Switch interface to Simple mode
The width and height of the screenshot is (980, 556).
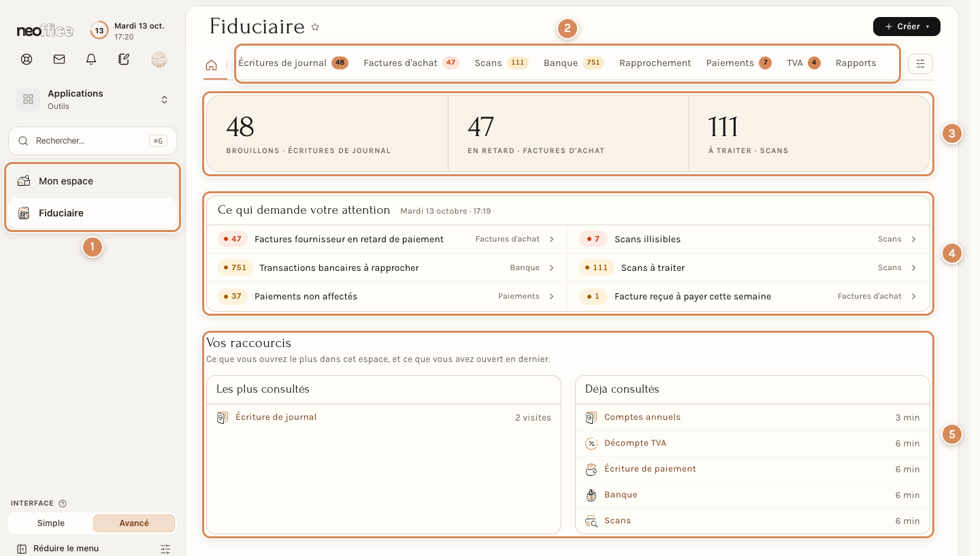[51, 523]
